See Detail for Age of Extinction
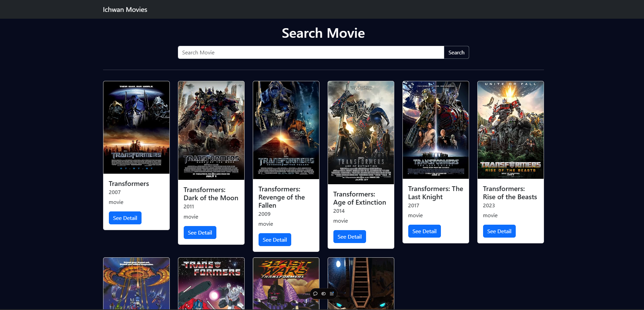This screenshot has height=310, width=644. [x=349, y=237]
